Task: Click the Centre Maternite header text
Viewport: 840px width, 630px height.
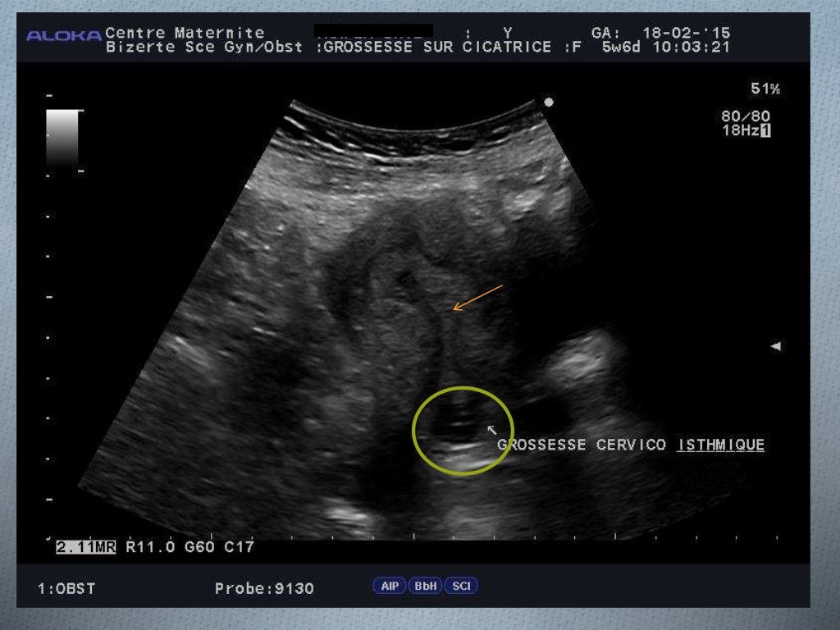Action: point(185,33)
